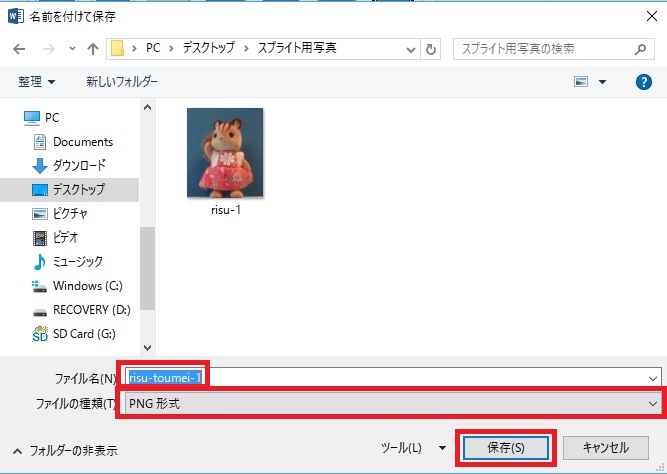Open RECOVERY (D:) drive
The image size is (667, 474).
[x=91, y=310]
